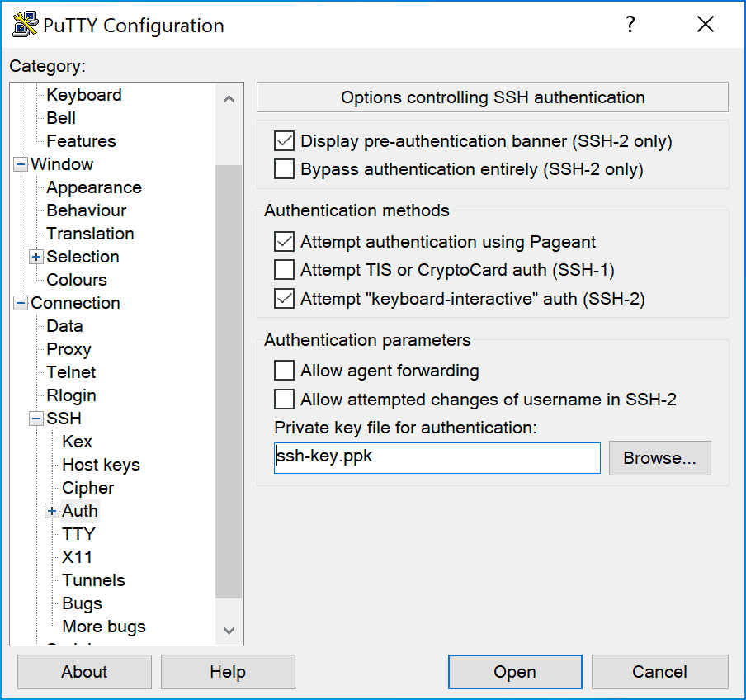The width and height of the screenshot is (746, 700).
Task: Open the dialog help question mark
Action: 630,25
